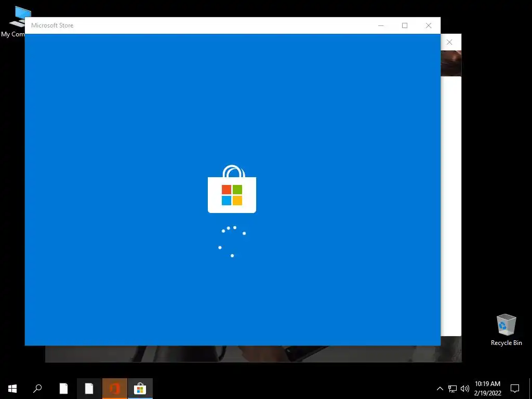Click the Show desktop sliver in taskbar
The image size is (532, 399).
pos(530,389)
